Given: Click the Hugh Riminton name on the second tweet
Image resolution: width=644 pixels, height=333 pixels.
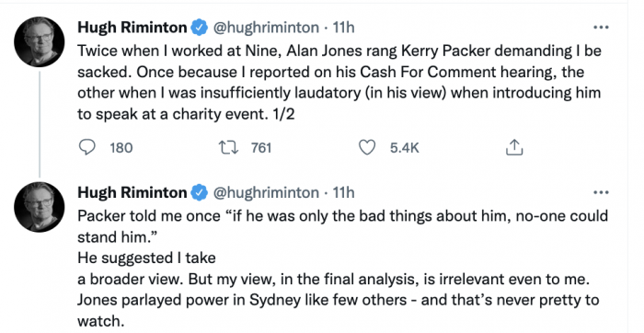Looking at the screenshot, I should [132, 192].
